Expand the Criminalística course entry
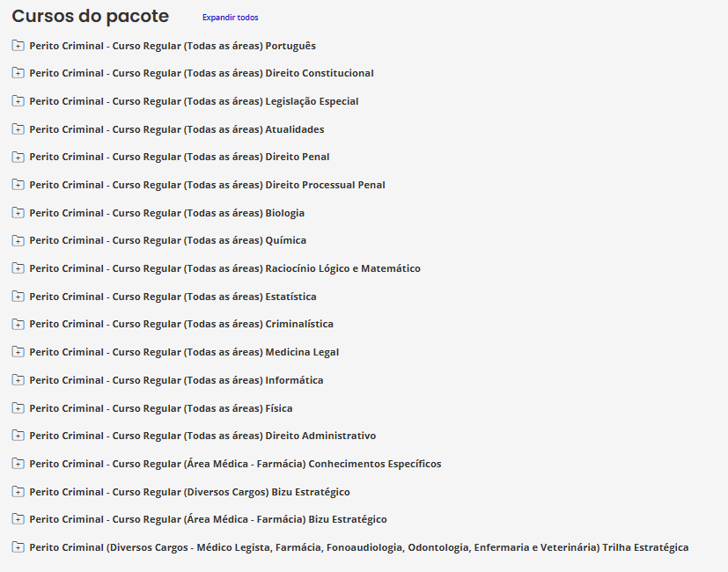 click(180, 324)
